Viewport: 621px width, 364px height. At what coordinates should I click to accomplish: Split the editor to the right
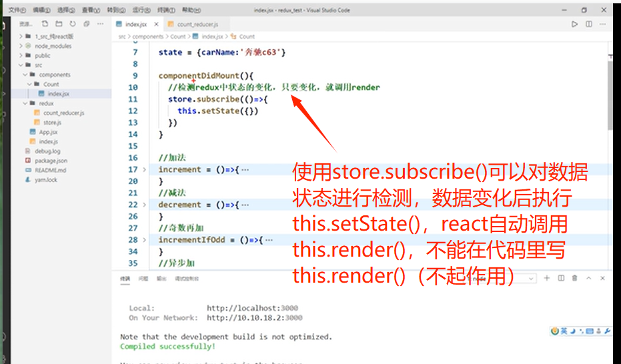point(589,24)
